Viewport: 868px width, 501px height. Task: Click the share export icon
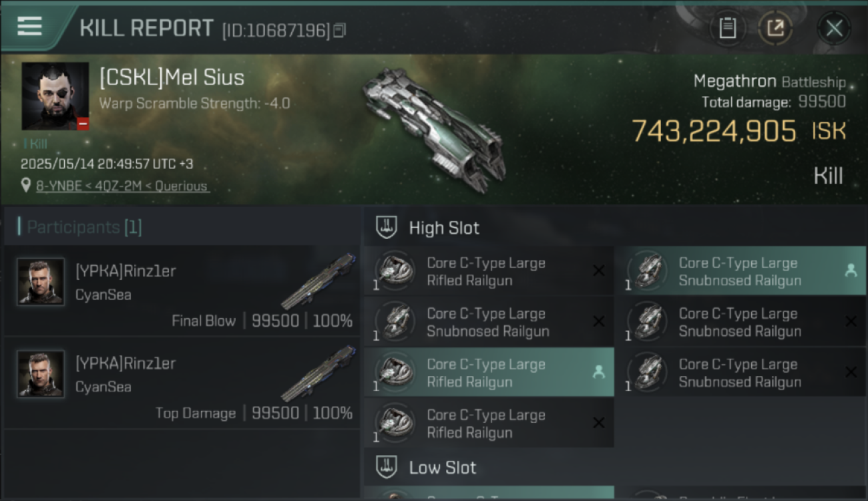[x=775, y=28]
